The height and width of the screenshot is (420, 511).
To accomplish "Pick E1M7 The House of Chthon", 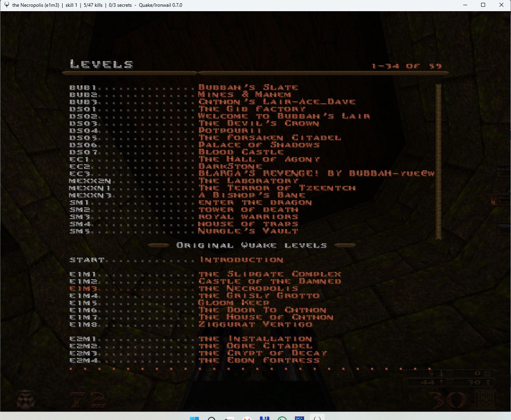I will [202, 317].
